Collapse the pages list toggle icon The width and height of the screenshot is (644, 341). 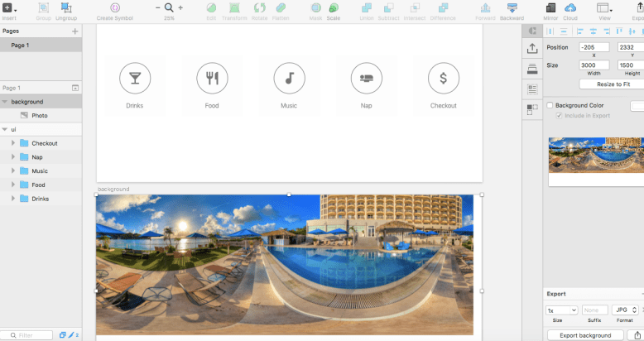75,88
